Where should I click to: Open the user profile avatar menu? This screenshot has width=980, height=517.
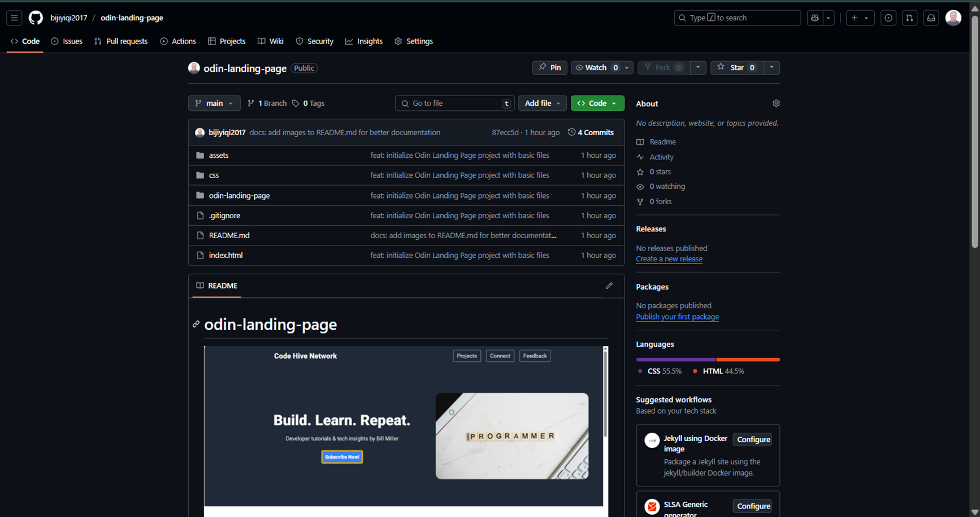[x=953, y=18]
